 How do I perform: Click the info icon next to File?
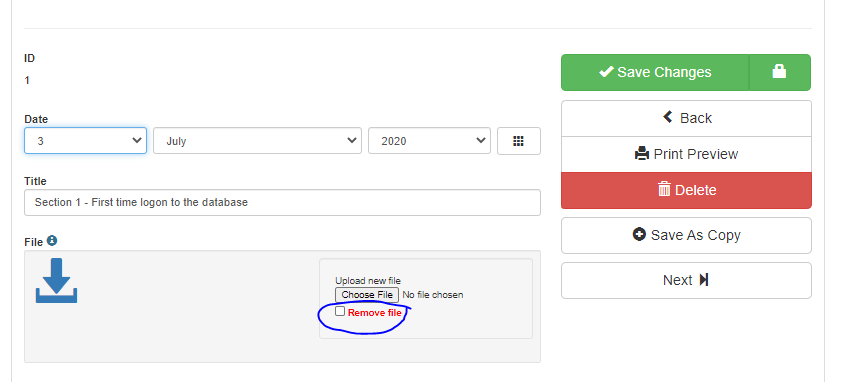click(x=52, y=241)
